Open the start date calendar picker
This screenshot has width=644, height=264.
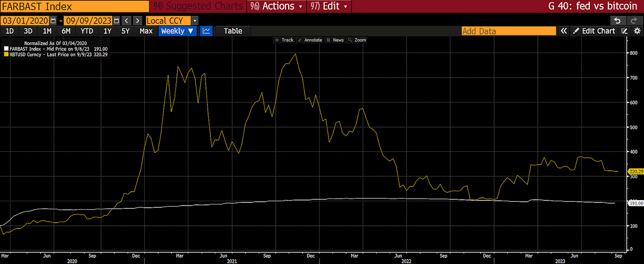(x=53, y=20)
